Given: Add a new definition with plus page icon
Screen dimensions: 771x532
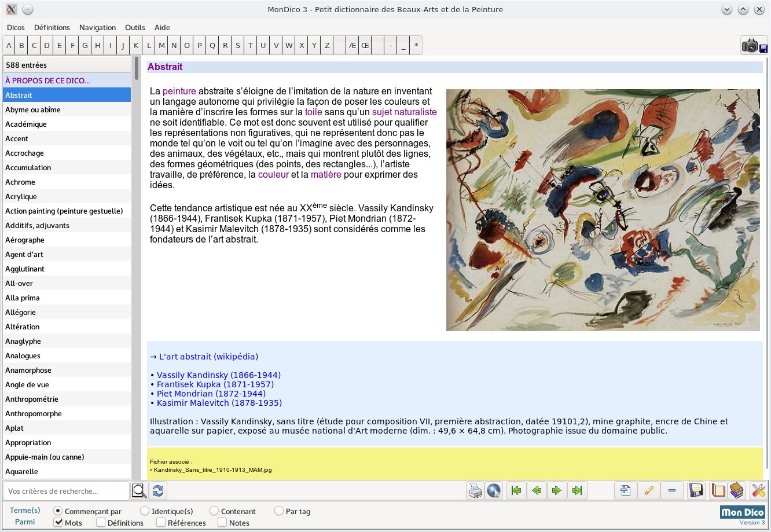Looking at the screenshot, I should 625,491.
